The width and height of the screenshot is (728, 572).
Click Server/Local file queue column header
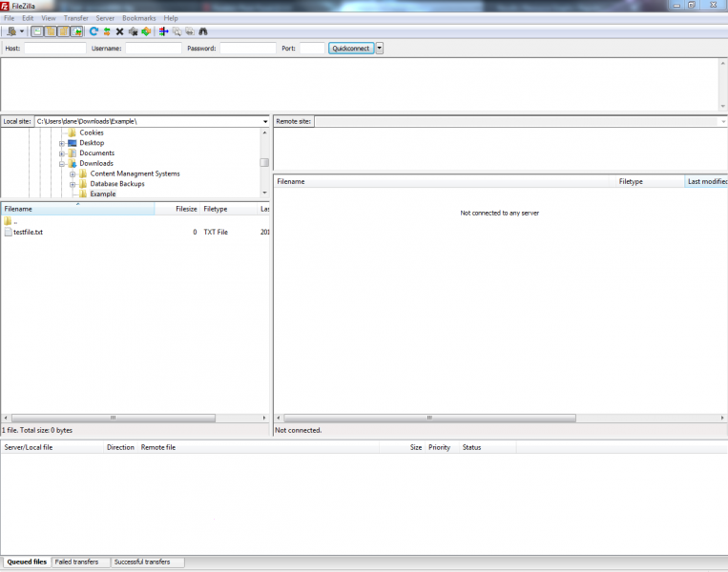click(x=52, y=447)
